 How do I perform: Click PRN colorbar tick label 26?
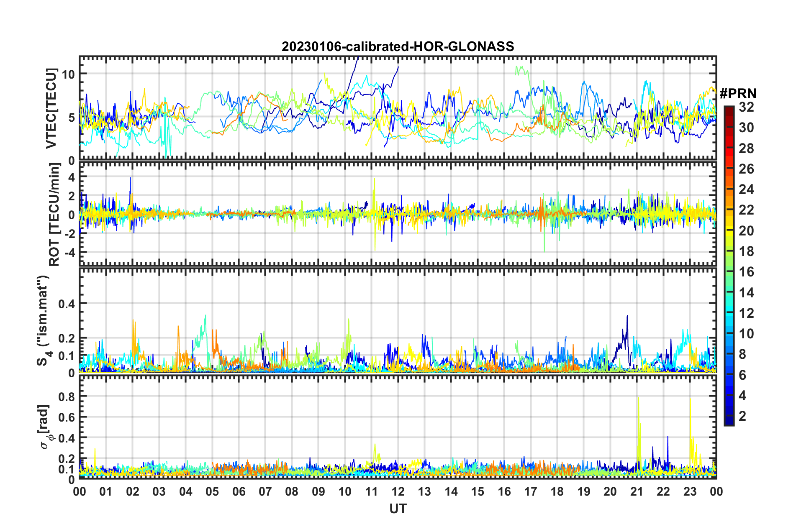click(746, 169)
